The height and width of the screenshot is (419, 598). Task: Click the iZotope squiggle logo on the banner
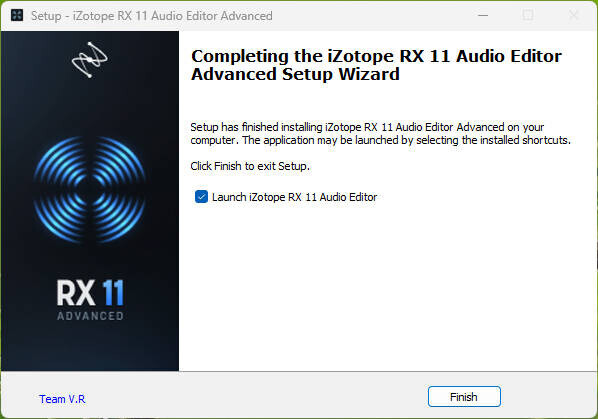(x=90, y=60)
